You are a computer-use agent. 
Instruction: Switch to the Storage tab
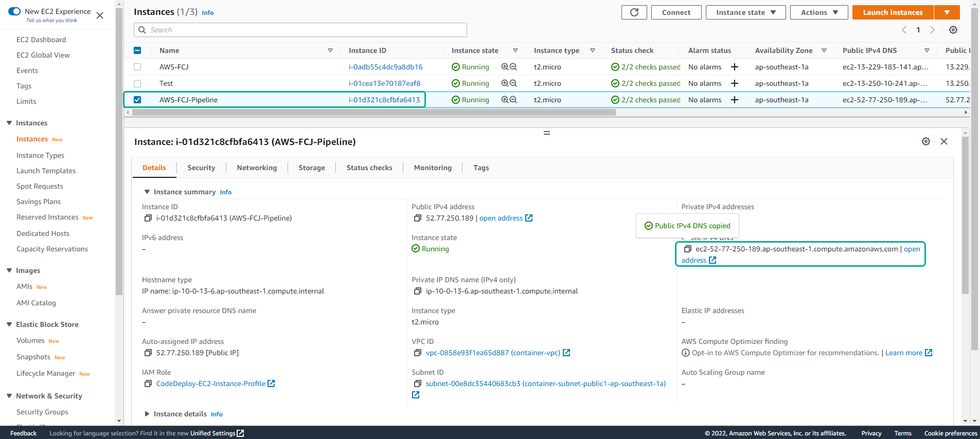coord(312,168)
